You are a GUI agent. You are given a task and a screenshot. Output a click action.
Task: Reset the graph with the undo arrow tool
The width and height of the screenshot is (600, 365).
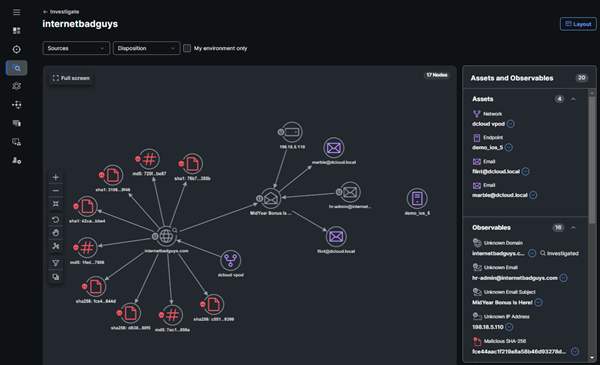coord(55,220)
